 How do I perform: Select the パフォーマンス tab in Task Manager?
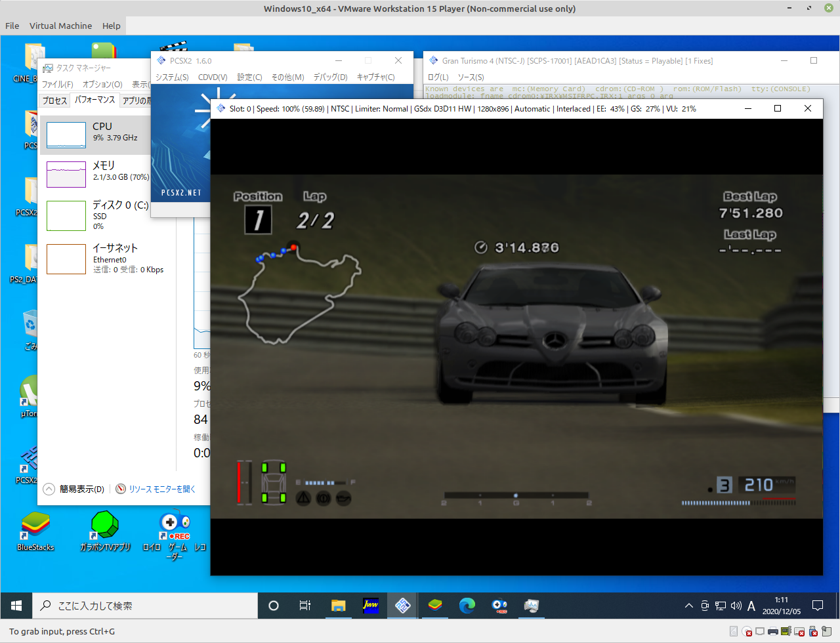pos(94,100)
